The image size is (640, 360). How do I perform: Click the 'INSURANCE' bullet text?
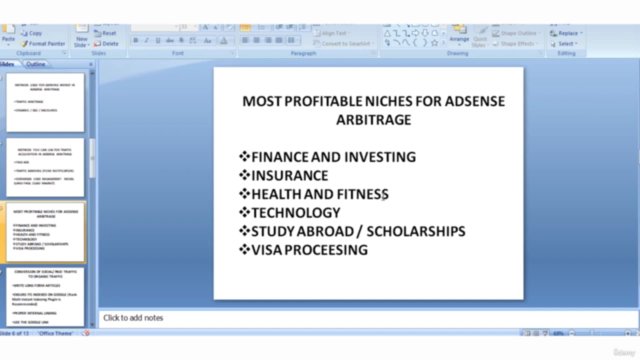(x=289, y=176)
